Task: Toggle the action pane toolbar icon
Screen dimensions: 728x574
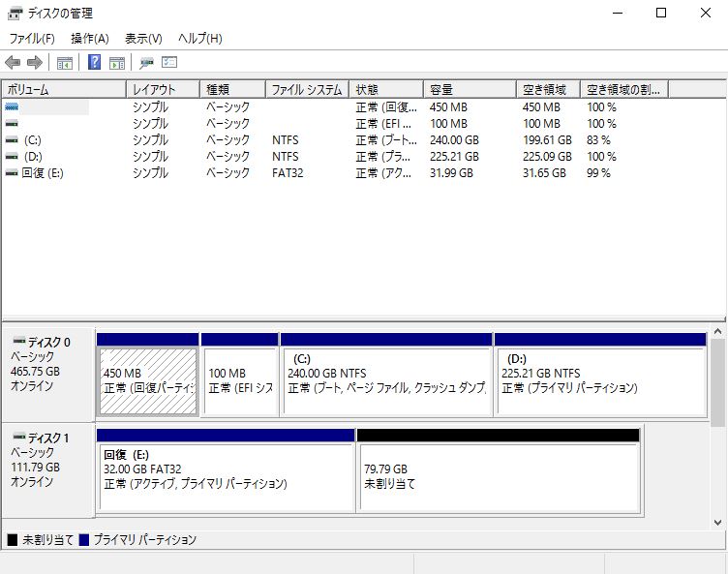Action: 117,63
